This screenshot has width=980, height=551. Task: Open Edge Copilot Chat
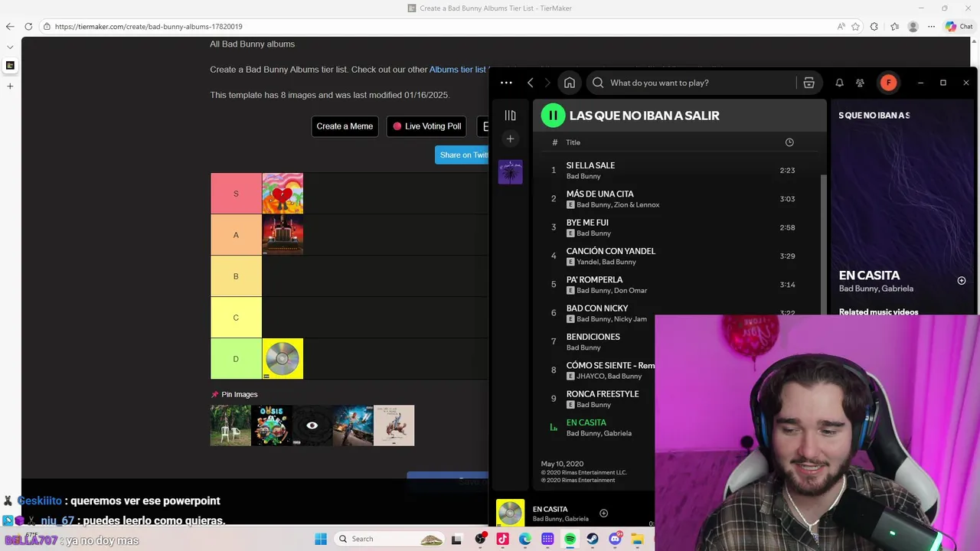click(x=959, y=26)
